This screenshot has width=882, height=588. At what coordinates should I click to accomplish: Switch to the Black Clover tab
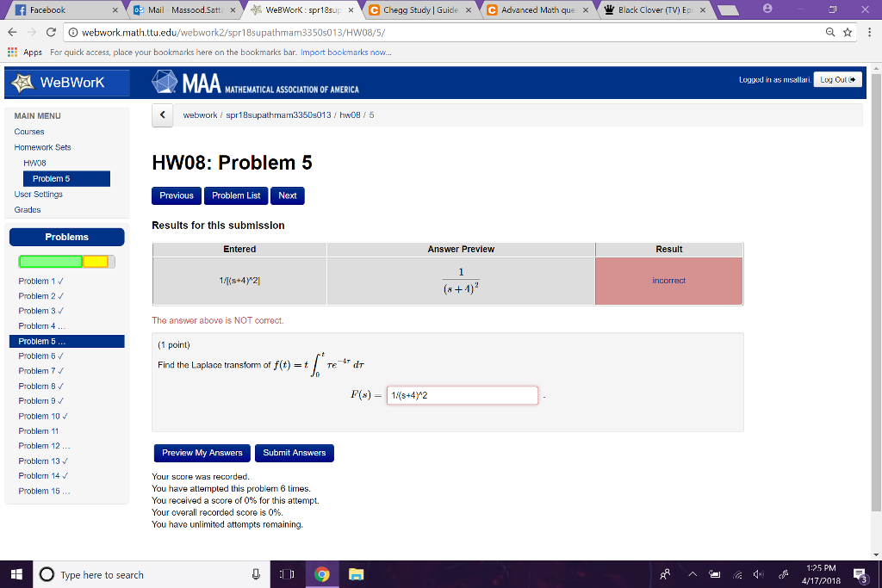tap(644, 11)
